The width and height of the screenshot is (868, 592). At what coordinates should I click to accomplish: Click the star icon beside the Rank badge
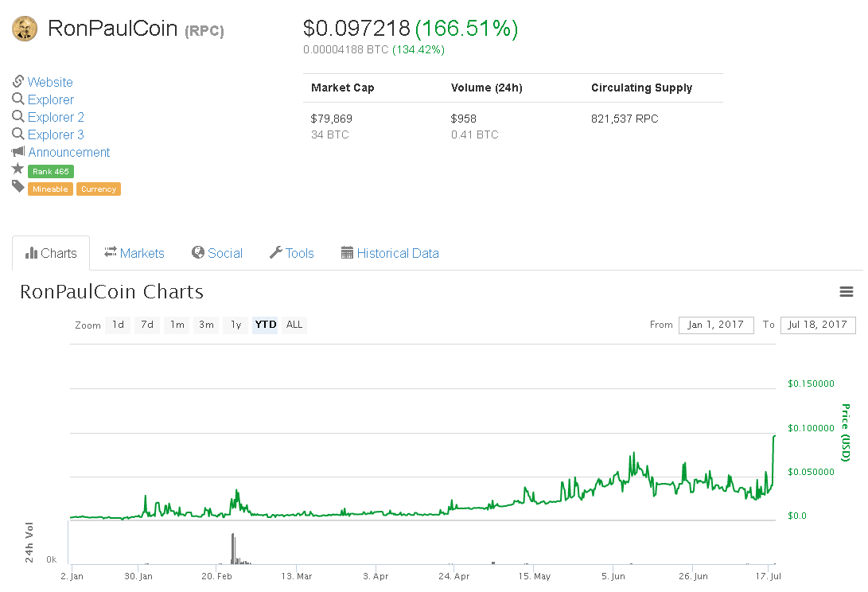coord(18,169)
